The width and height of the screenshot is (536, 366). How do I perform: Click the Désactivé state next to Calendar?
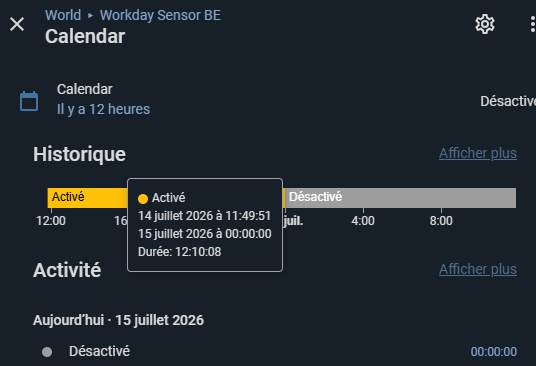pyautogui.click(x=508, y=101)
